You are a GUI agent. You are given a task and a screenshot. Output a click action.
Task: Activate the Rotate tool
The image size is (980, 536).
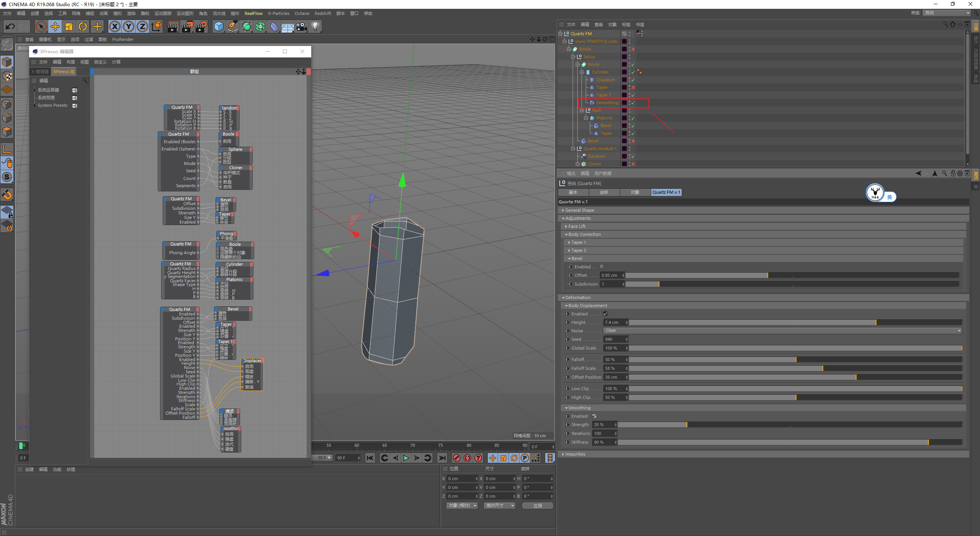pos(83,26)
